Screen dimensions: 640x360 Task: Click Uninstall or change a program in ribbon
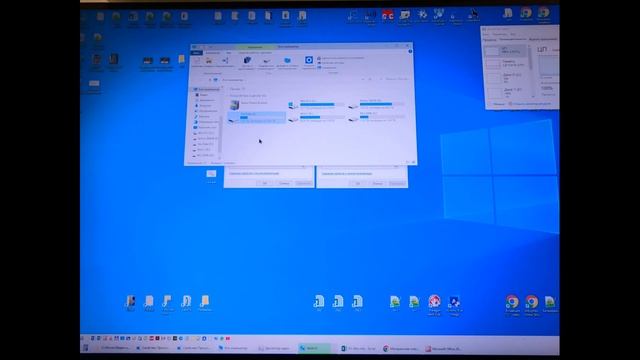[x=342, y=58]
